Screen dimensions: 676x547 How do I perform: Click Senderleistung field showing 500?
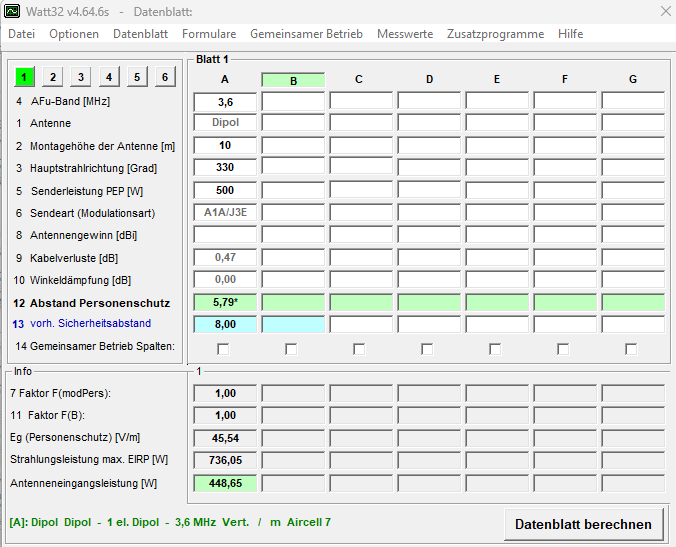225,190
